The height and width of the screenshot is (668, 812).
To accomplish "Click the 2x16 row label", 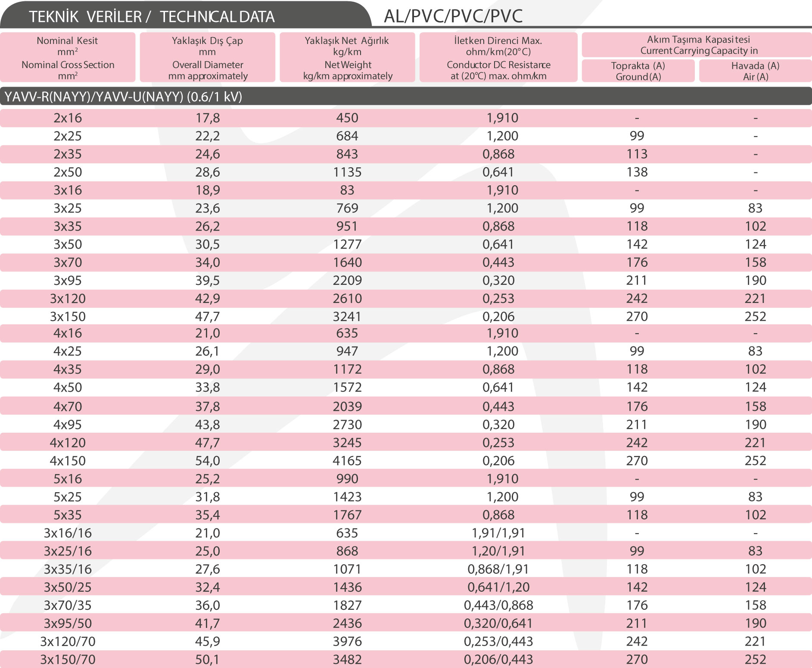I will [x=68, y=118].
